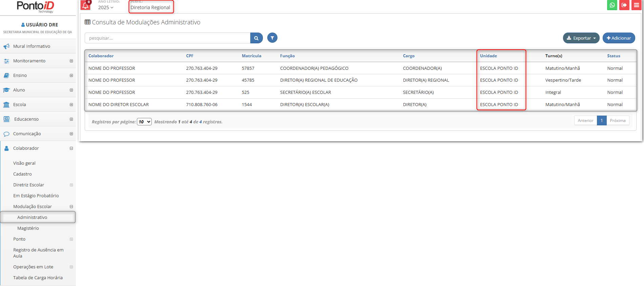Open the Exportar dropdown button

581,38
